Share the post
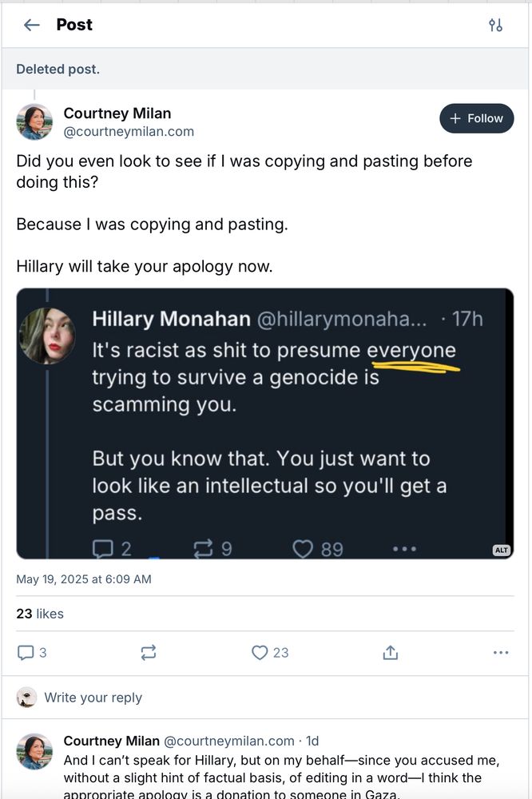Image resolution: width=532 pixels, height=799 pixels. (x=390, y=653)
